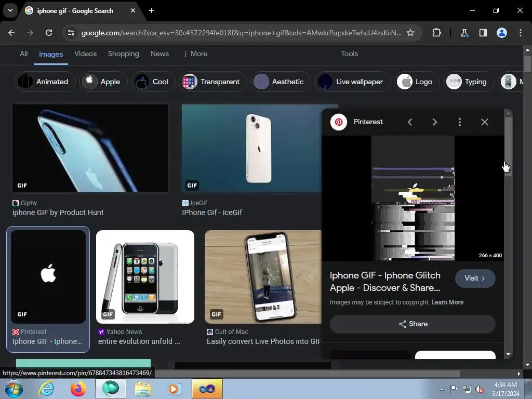Image resolution: width=532 pixels, height=399 pixels.
Task: Open 'IPhone Gif - IceGif' link
Action: [212, 212]
